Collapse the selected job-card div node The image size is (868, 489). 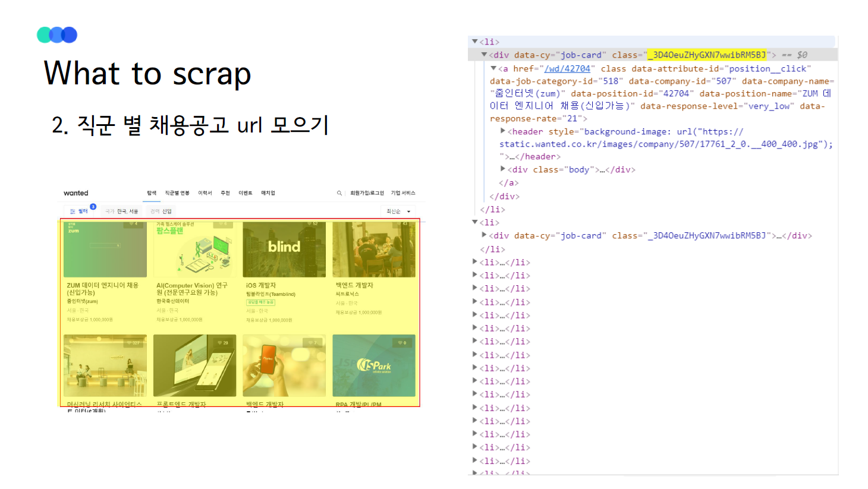[484, 55]
